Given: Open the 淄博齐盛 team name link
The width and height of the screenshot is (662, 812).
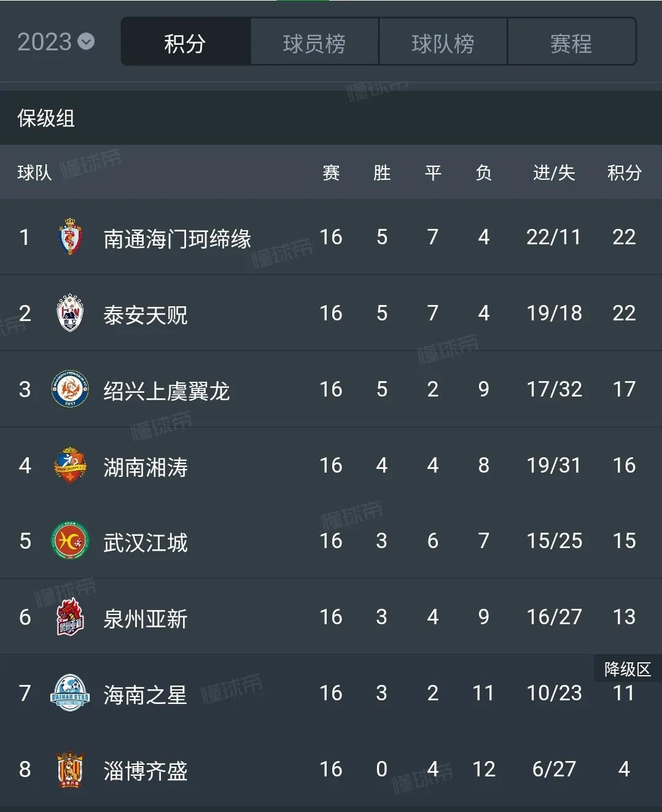Looking at the screenshot, I should point(146,770).
